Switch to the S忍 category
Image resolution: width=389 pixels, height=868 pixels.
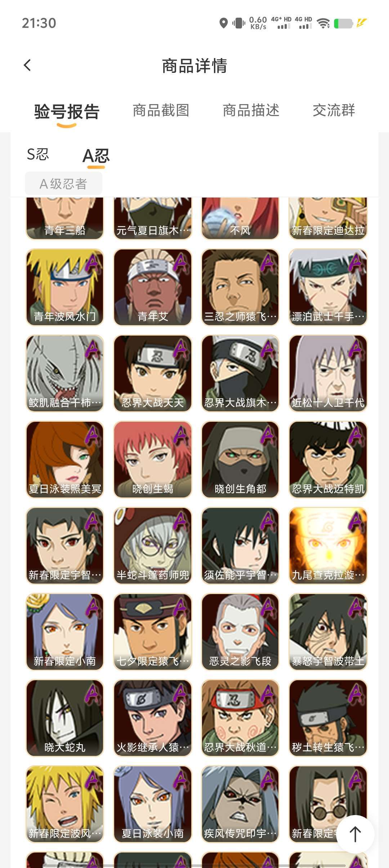(x=38, y=154)
